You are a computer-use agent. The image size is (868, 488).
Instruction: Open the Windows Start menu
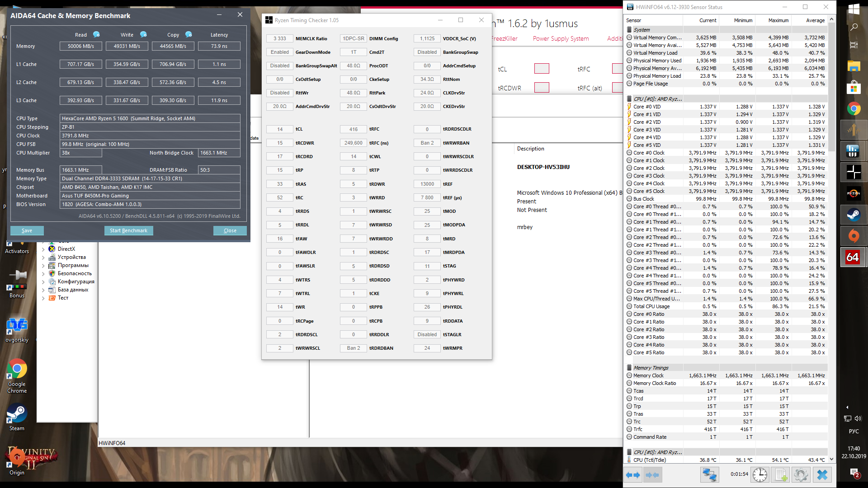(854, 9)
